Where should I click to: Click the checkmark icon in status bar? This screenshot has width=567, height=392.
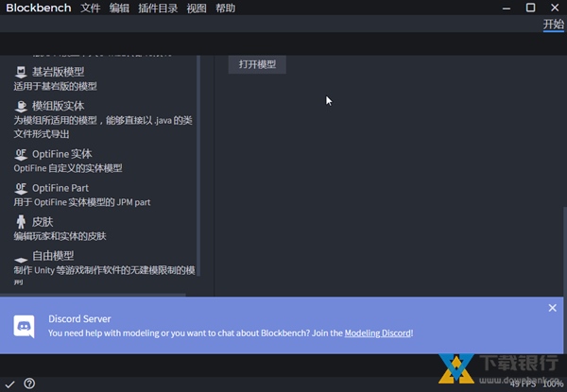pos(9,384)
